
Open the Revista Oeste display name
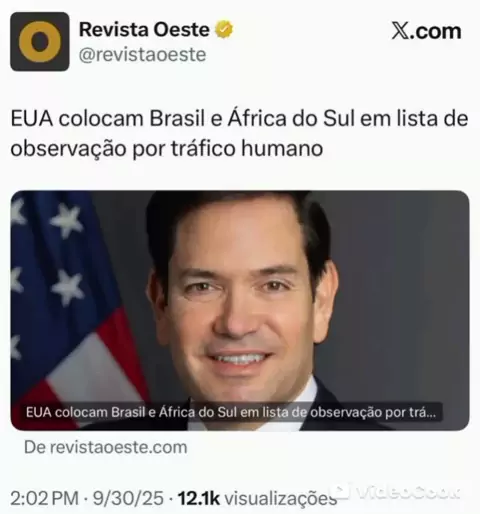point(144,29)
